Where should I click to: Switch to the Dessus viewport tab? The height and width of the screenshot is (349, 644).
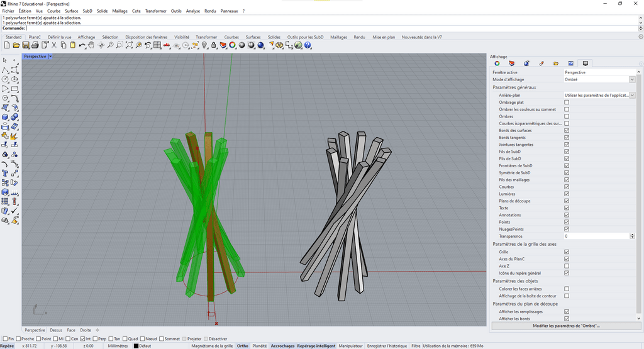coord(56,330)
